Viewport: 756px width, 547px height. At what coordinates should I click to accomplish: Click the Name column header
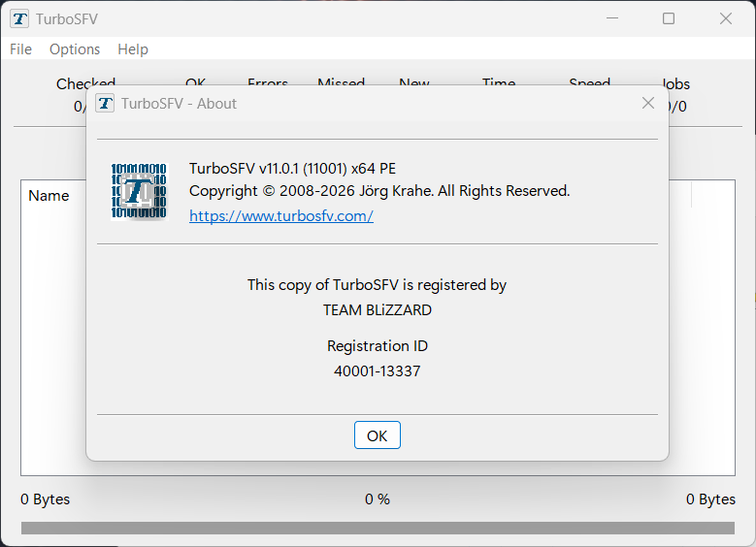(x=49, y=196)
